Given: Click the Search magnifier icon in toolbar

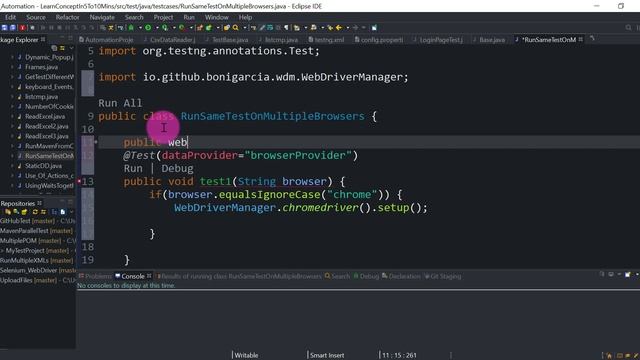Looking at the screenshot, I should coord(236,28).
